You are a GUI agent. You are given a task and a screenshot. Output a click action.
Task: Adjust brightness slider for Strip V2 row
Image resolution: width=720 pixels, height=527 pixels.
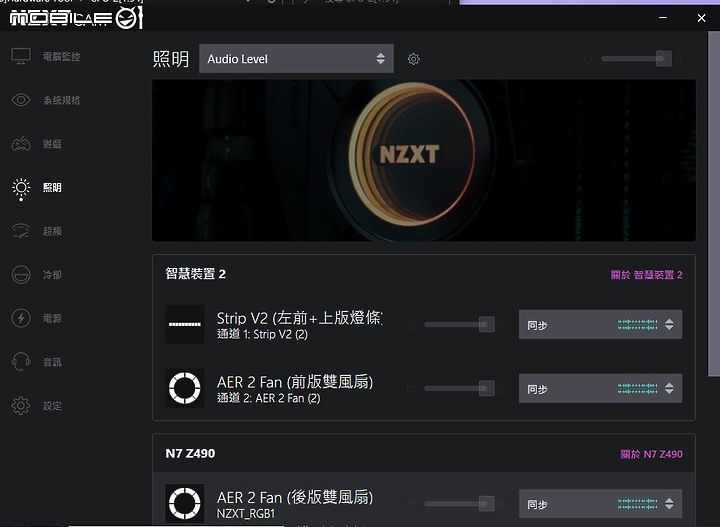pyautogui.click(x=459, y=325)
